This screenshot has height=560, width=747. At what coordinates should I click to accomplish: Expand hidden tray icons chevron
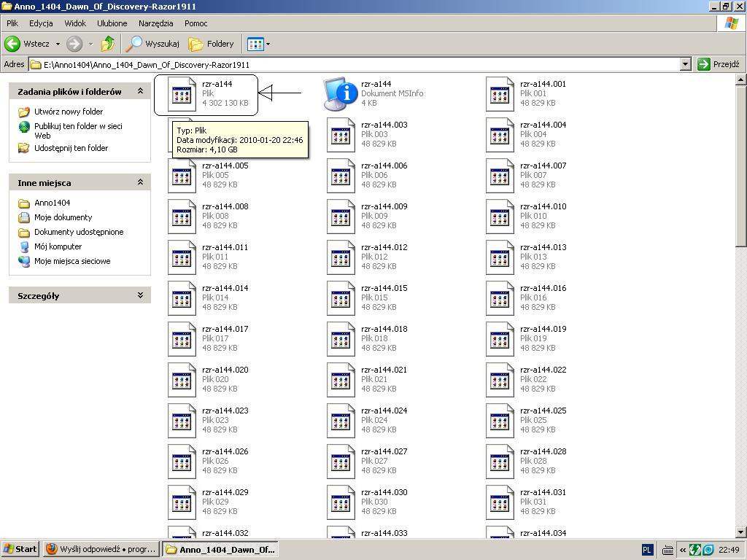(683, 550)
